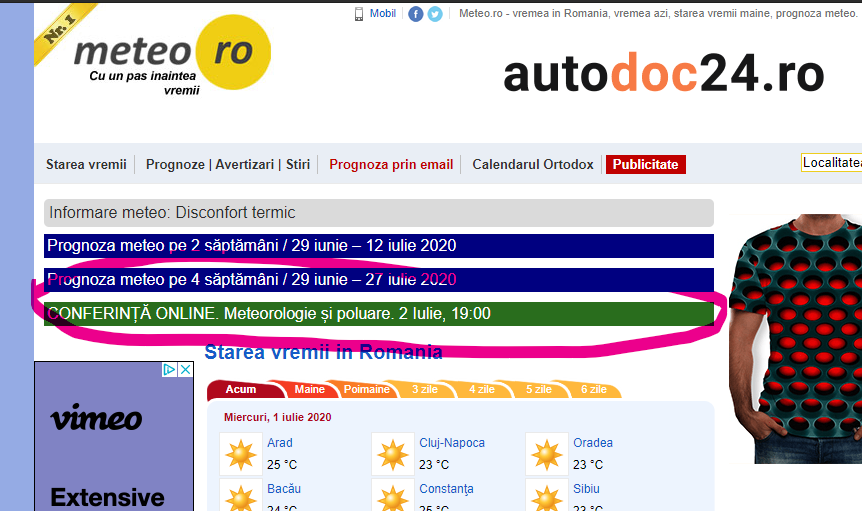Open Calendarul Ortodox menu item

(533, 164)
